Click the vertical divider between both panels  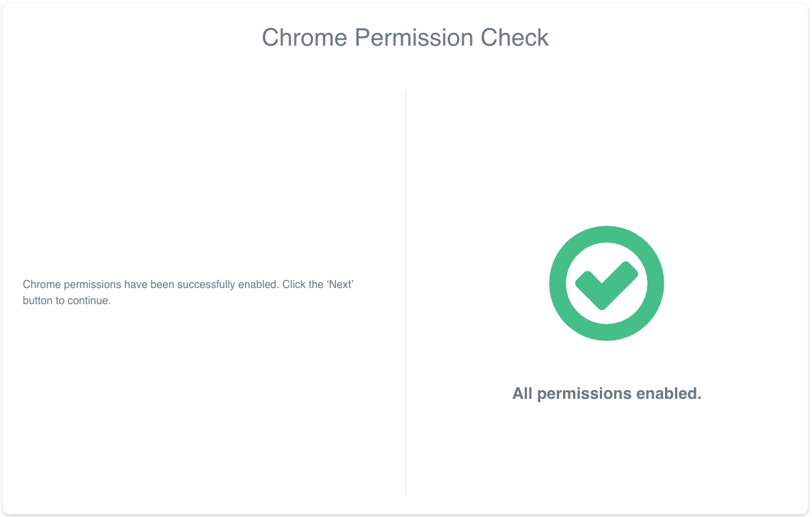click(x=405, y=293)
